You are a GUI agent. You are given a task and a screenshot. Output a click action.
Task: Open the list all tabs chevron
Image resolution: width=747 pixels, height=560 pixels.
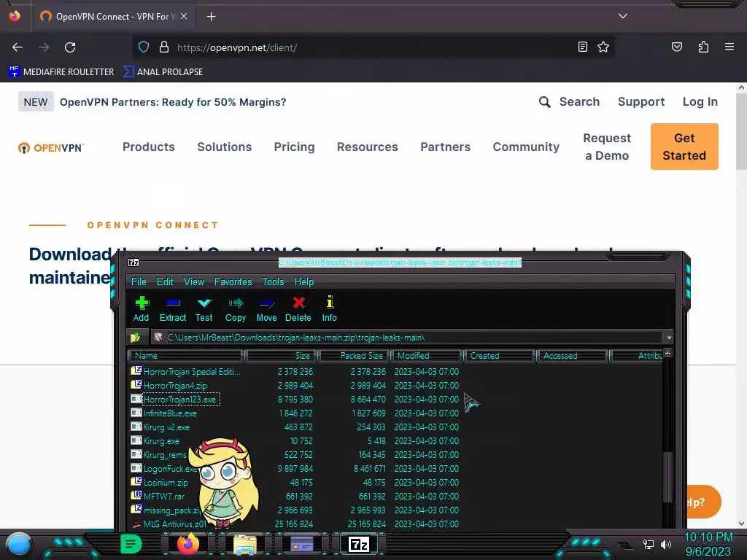point(623,16)
